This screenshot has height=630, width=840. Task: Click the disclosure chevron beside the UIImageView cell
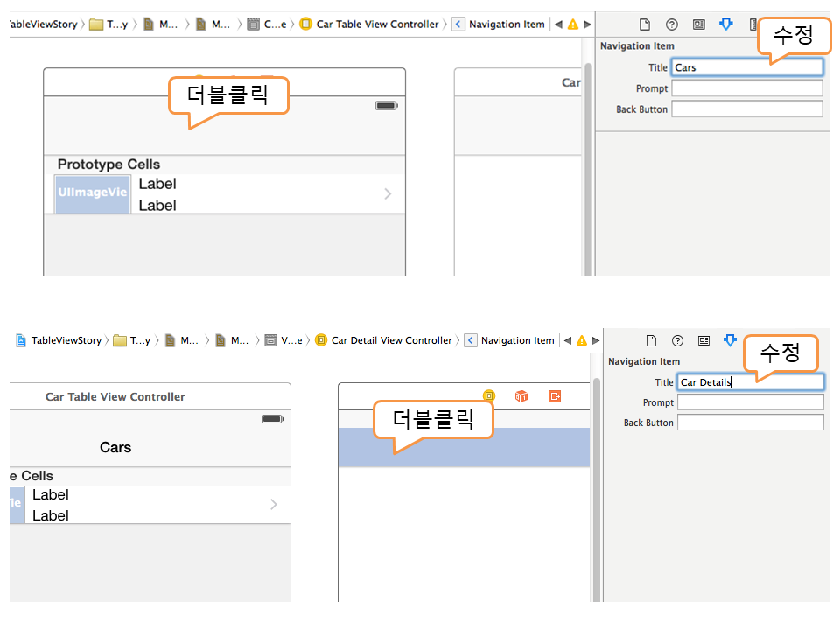point(388,193)
